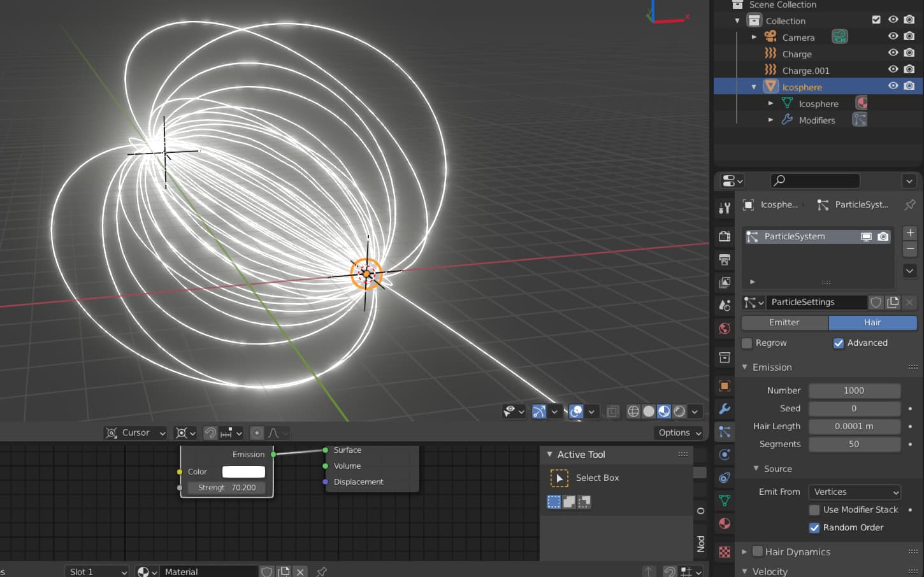This screenshot has width=924, height=577.
Task: Click the Emission node white color swatch
Action: pos(243,472)
